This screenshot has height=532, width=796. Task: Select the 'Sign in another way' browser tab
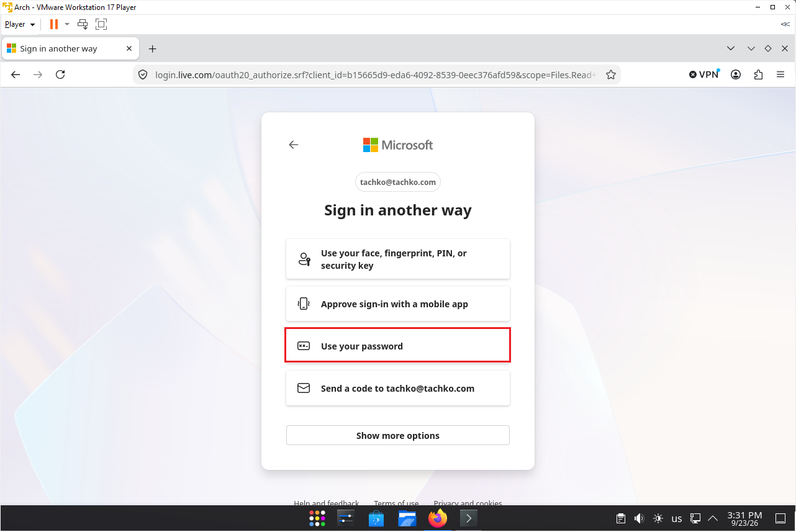pyautogui.click(x=70, y=48)
